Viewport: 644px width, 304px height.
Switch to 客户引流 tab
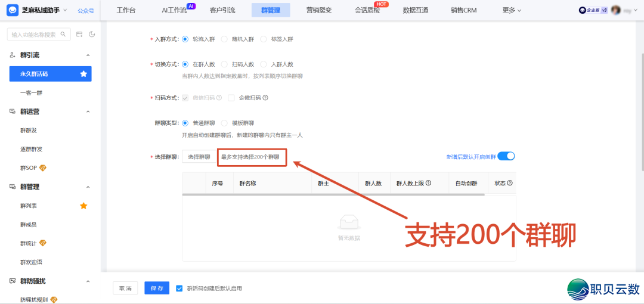222,11
